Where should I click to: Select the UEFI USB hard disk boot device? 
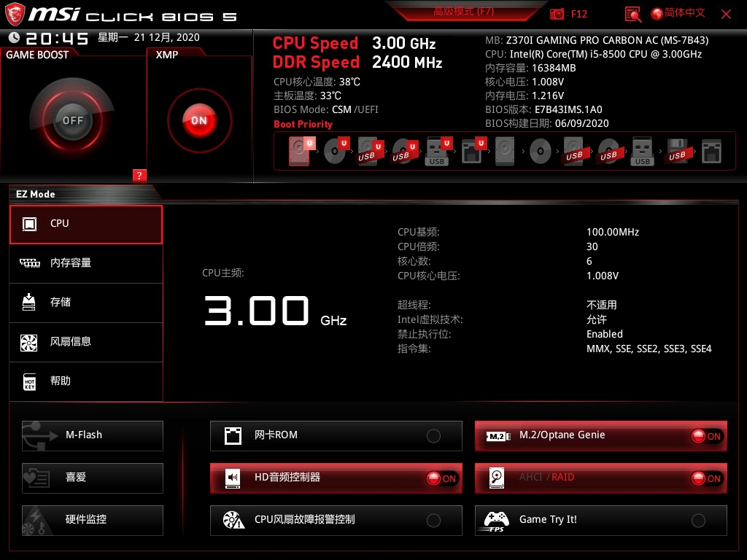click(x=371, y=151)
